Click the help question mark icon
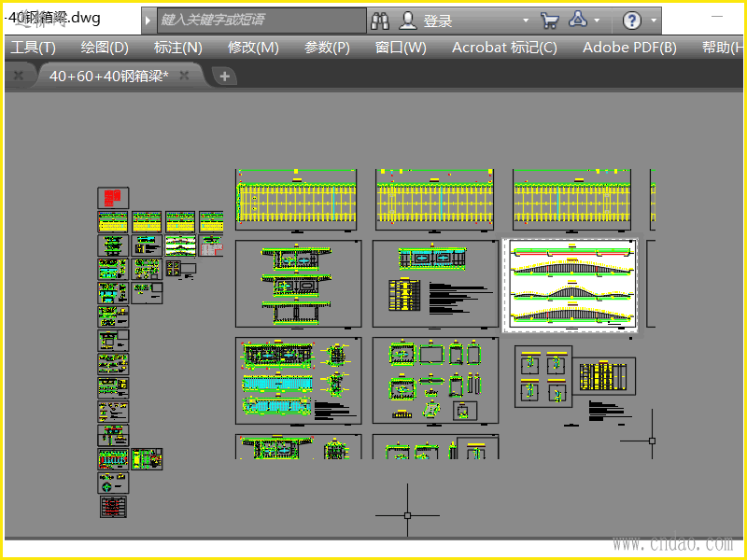 tap(632, 21)
